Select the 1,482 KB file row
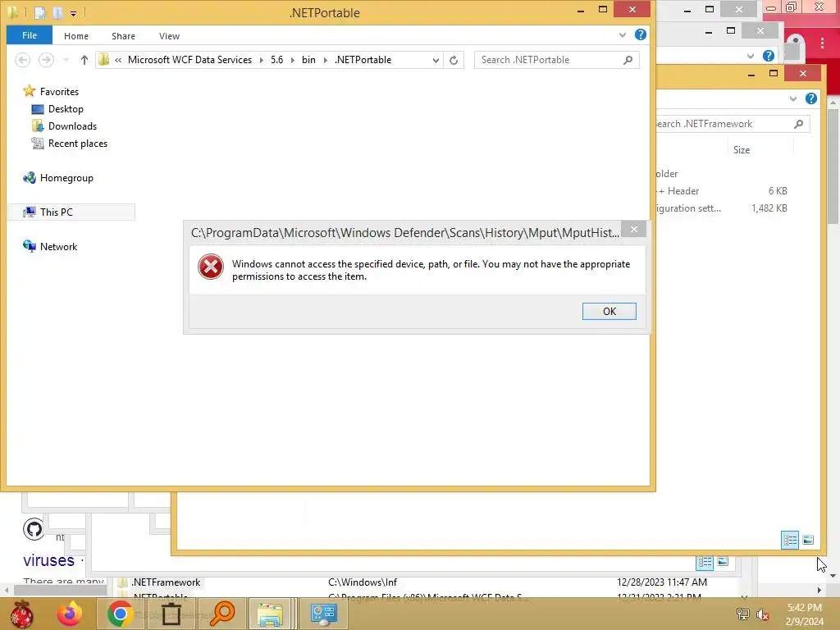Viewport: 840px width, 630px height. click(x=724, y=208)
